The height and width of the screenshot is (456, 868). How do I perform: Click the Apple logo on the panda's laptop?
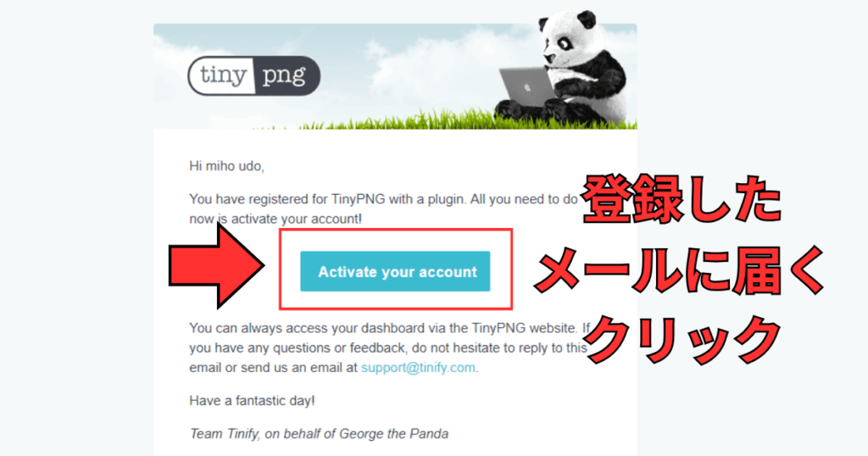(x=526, y=87)
